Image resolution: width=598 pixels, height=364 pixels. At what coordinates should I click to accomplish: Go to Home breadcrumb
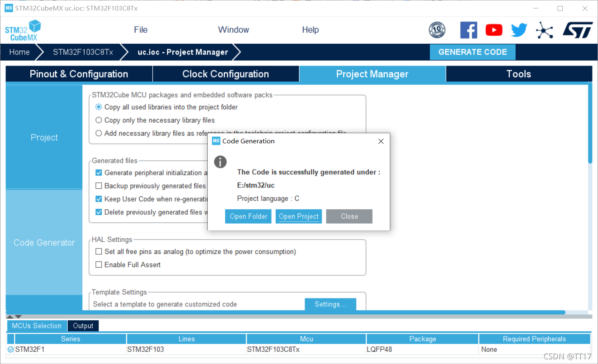19,52
